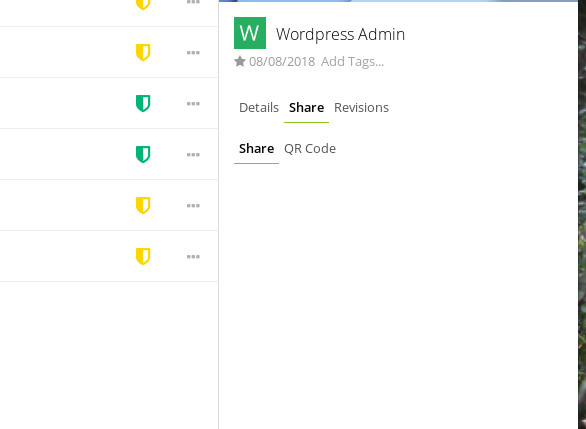The image size is (586, 429).
Task: Open the three-dot menu beside the yellow shield above the green shields
Action: 193,53
